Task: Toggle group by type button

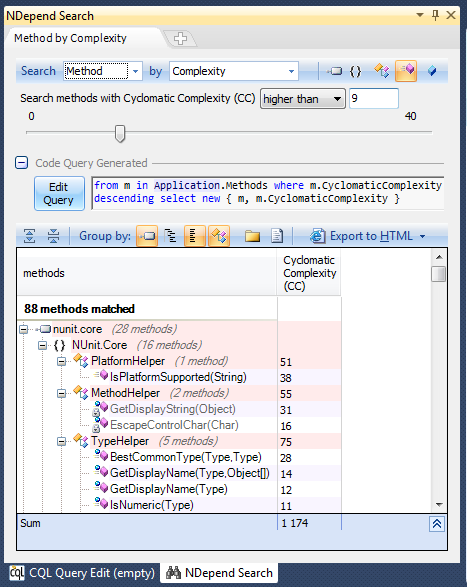Action: [219, 236]
